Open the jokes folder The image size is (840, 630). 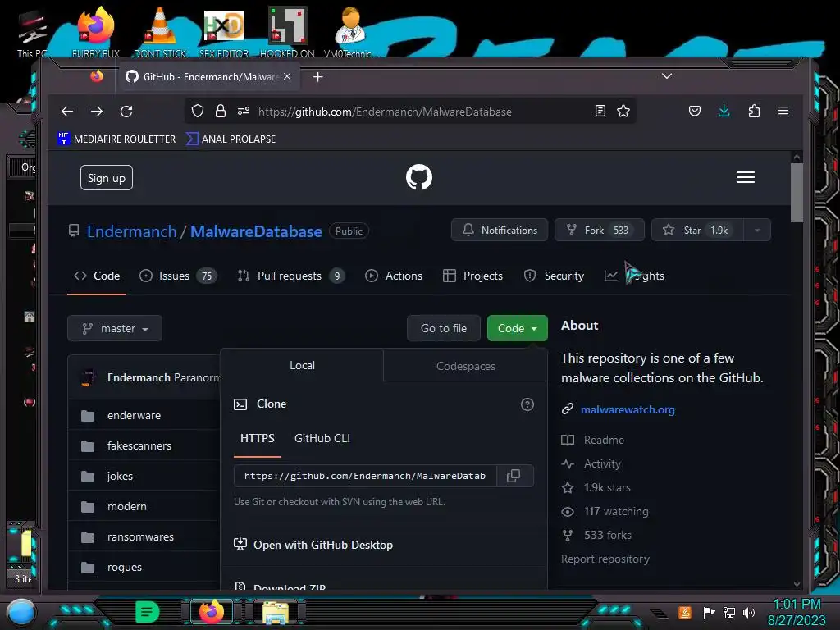pyautogui.click(x=120, y=477)
